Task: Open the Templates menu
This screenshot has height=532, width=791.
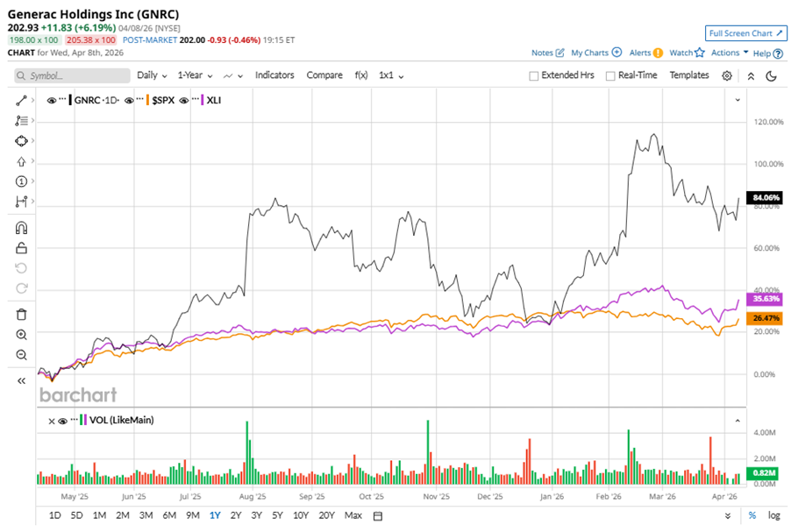Action: pos(689,75)
